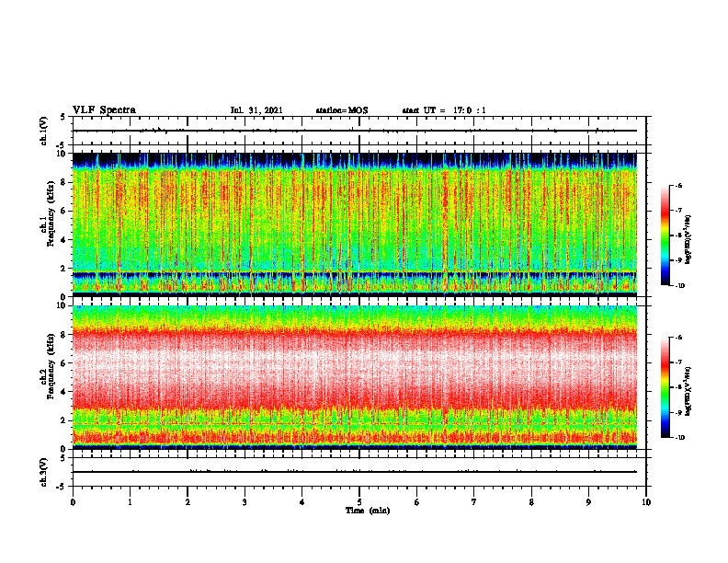Click the '-10' label on the lower colorbar
Image resolution: width=728 pixels, height=563 pixels.
679,438
